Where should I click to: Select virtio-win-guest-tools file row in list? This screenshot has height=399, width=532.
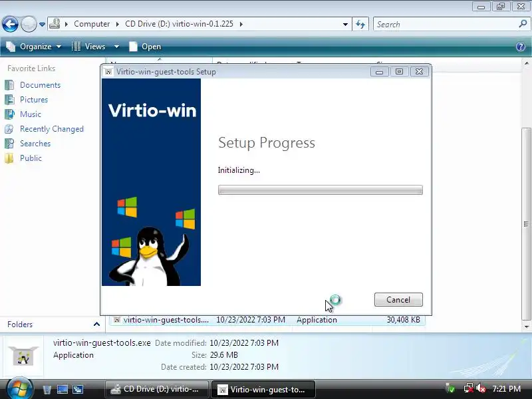click(x=267, y=320)
